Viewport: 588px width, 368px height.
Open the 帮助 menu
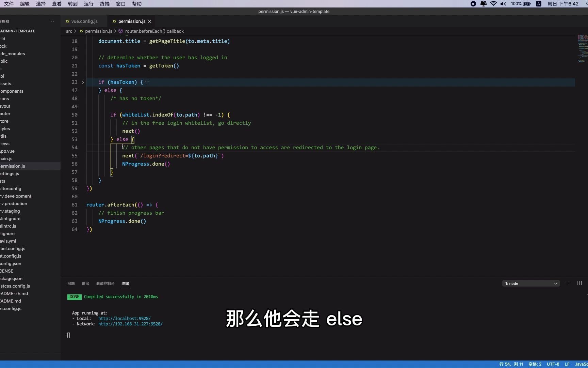coord(137,4)
